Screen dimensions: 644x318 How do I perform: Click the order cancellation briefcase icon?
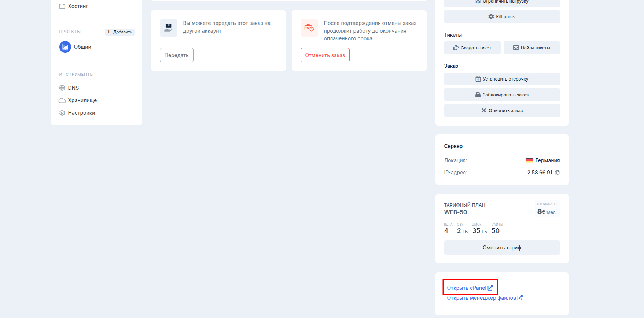[x=309, y=28]
